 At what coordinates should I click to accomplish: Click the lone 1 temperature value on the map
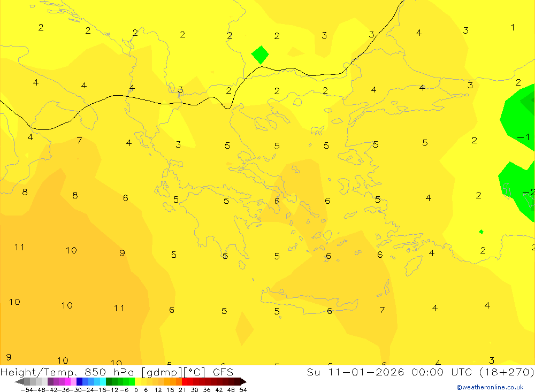[x=513, y=27]
